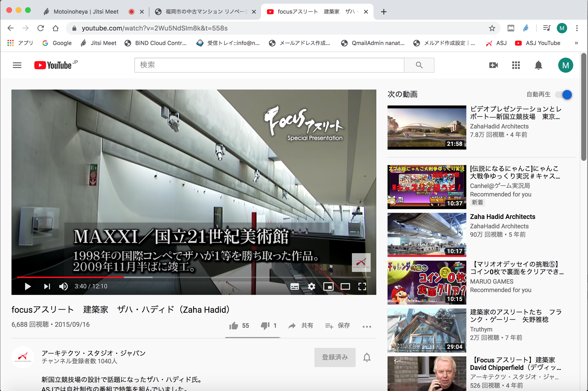
Task: Toggle autoplay (自動再生) switch off
Action: click(564, 95)
